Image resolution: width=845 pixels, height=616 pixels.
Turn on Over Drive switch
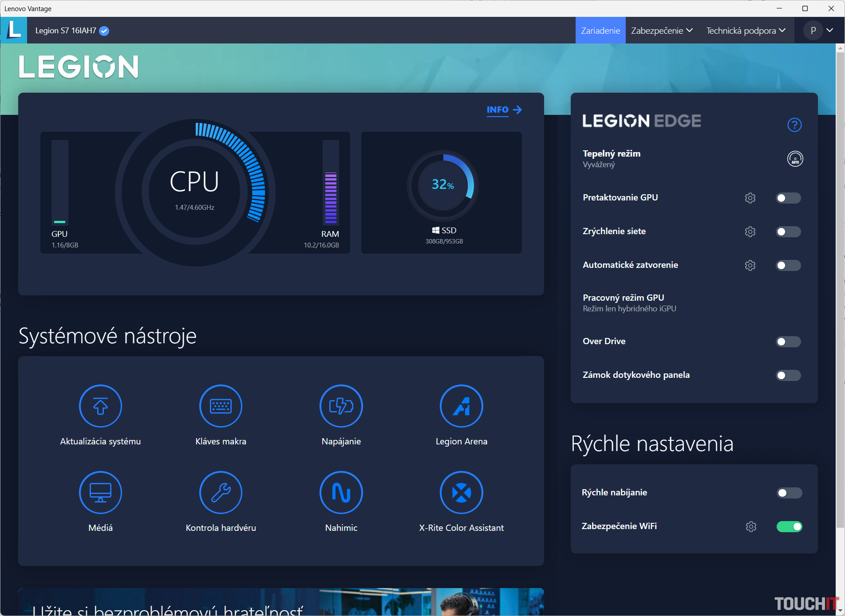pyautogui.click(x=788, y=341)
